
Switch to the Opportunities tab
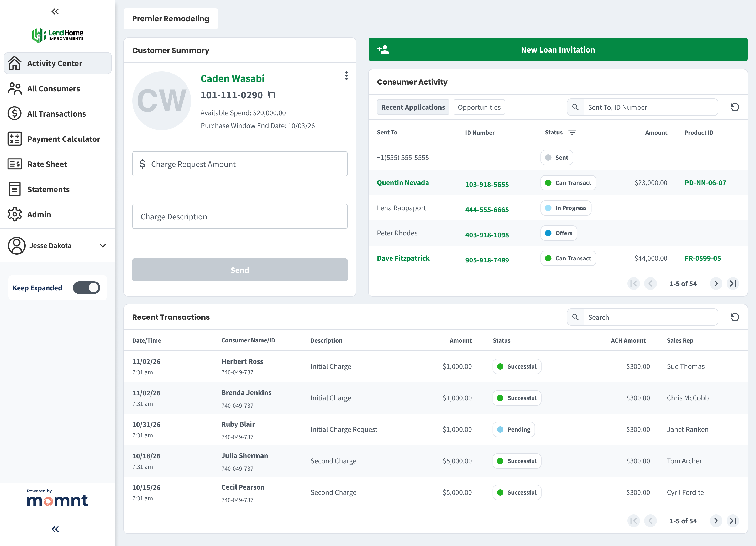tap(479, 107)
